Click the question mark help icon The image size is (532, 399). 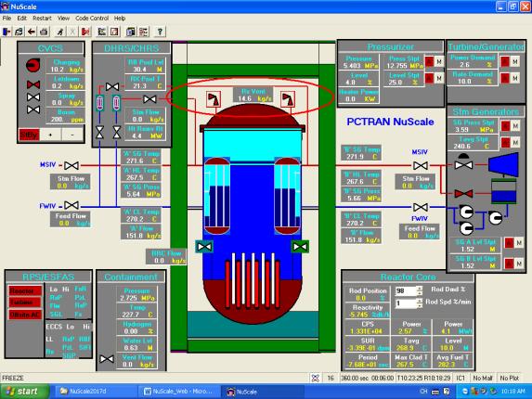click(160, 32)
